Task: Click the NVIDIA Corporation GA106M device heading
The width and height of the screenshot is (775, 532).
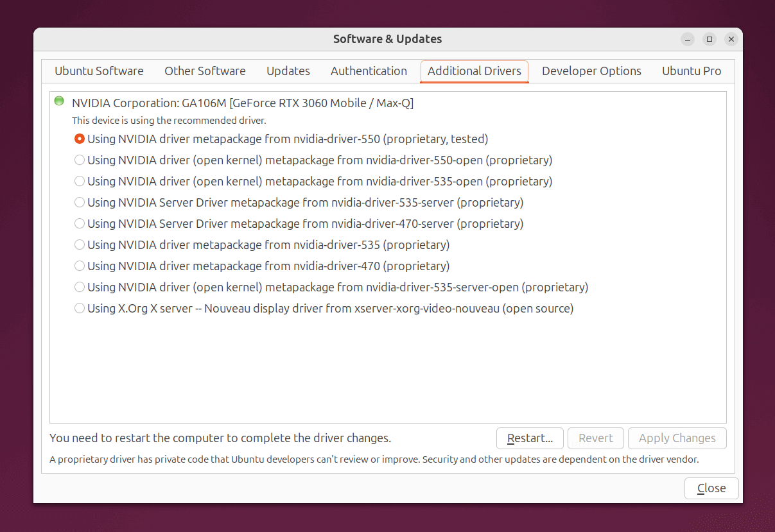Action: coord(243,103)
